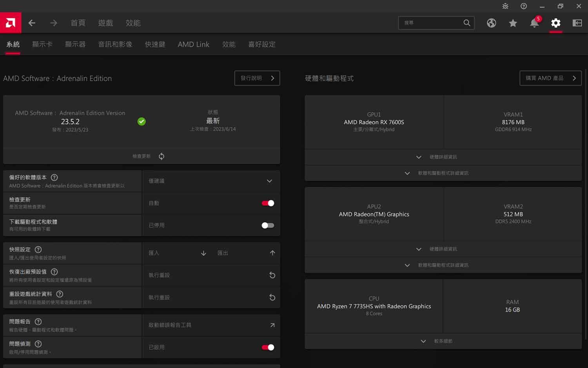Toggle the 檢查更新 automatic switch
The height and width of the screenshot is (368, 588).
(x=268, y=203)
